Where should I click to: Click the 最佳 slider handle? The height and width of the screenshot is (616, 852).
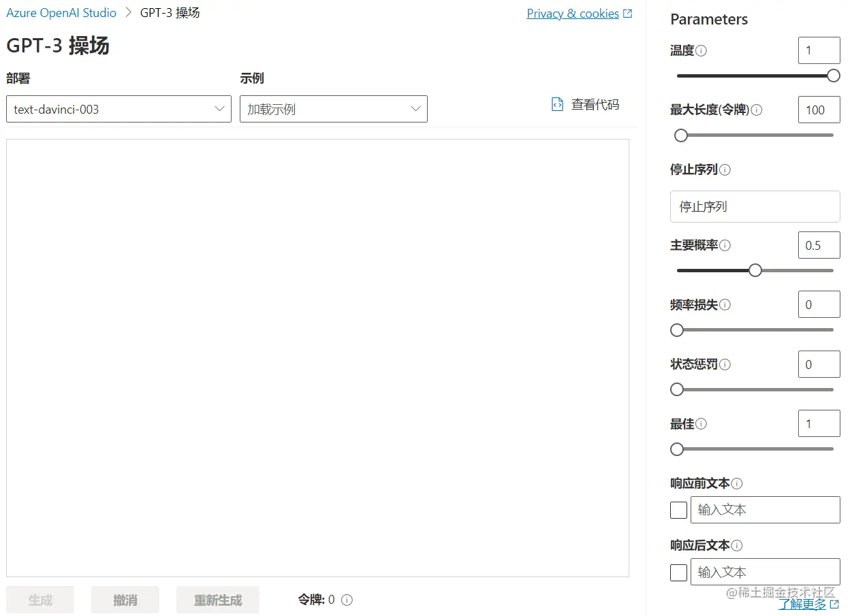677,449
